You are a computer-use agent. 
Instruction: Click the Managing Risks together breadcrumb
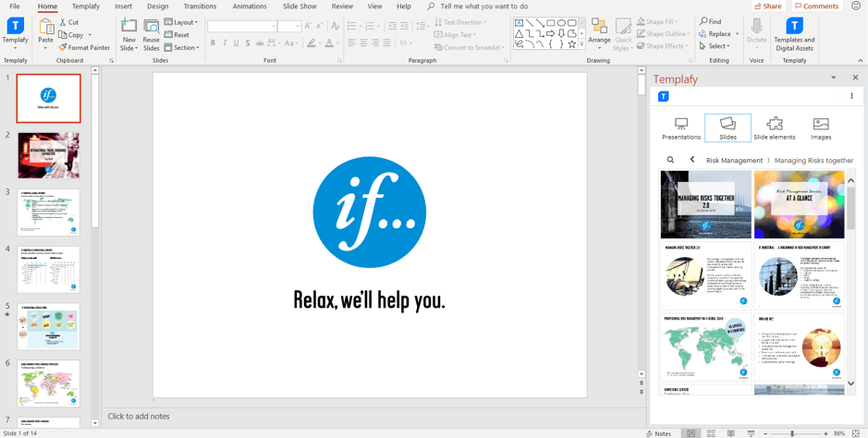click(813, 161)
